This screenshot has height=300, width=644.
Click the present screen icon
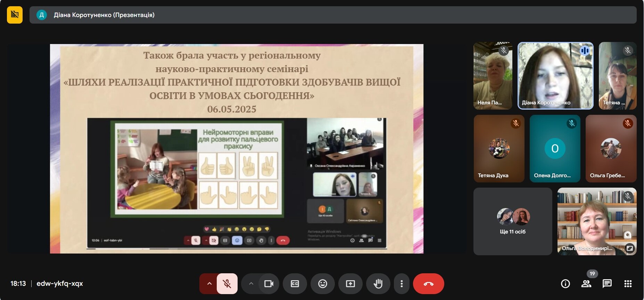[x=350, y=284]
